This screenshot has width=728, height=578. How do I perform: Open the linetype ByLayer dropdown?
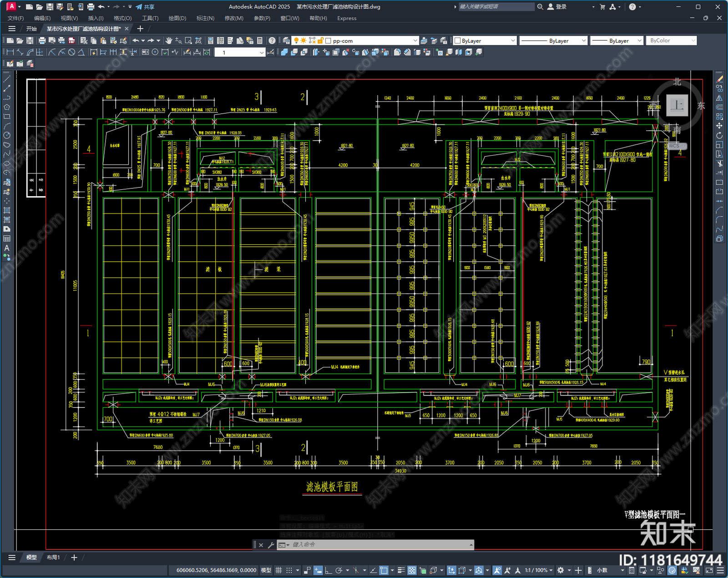pos(553,41)
